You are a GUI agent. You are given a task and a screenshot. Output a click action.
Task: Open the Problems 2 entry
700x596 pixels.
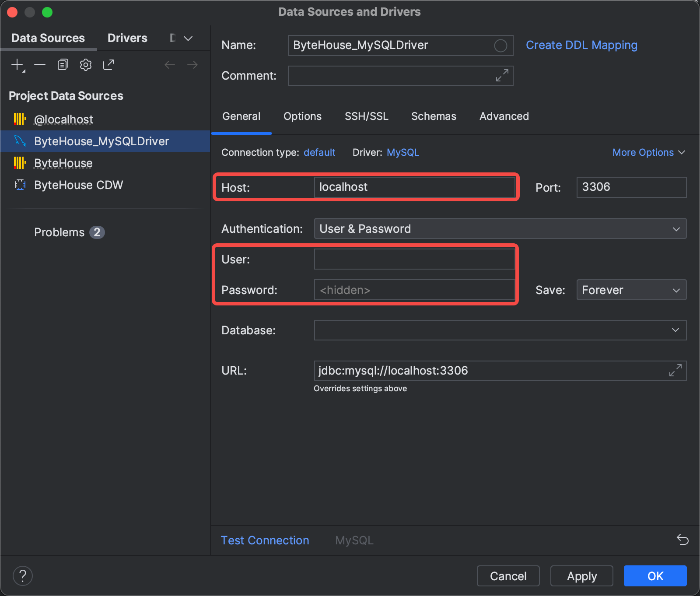point(69,232)
